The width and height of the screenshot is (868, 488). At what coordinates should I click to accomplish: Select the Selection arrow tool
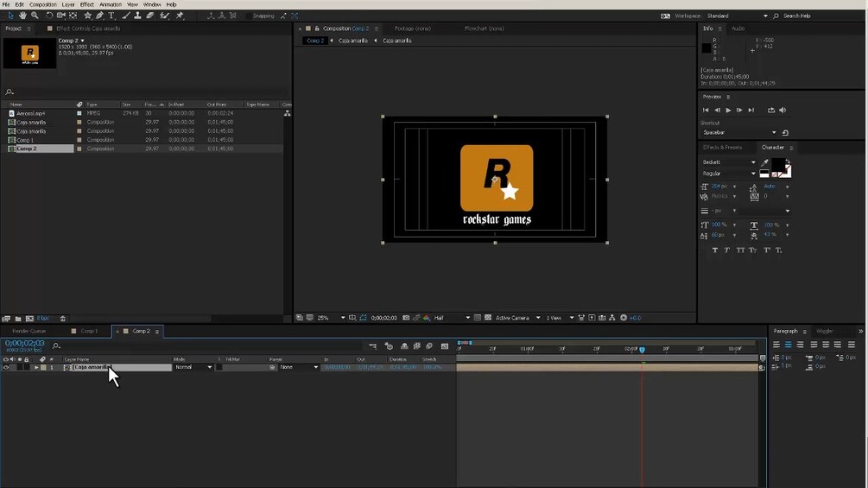[10, 16]
